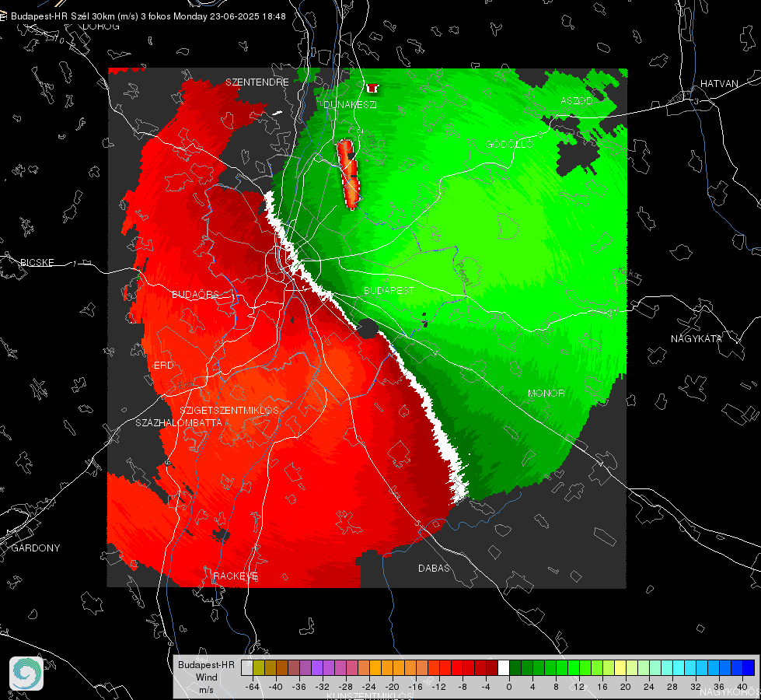Click the RÁCKEVE map label

[236, 576]
